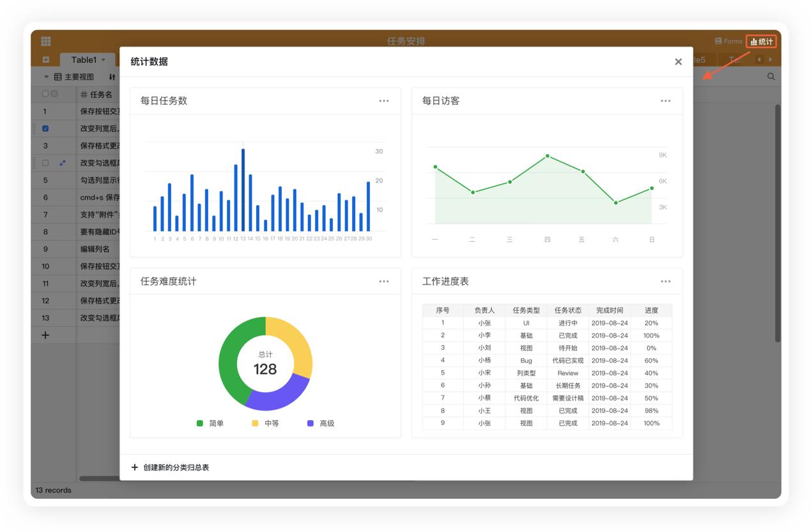
Task: Open the 每日访客 card more options
Action: 666,101
